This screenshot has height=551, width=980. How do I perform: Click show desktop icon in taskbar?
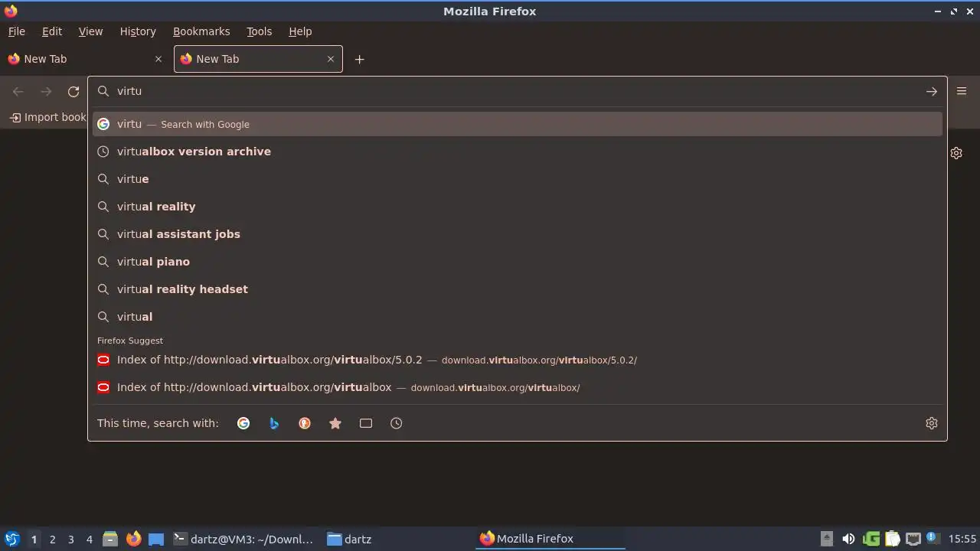[156, 539]
